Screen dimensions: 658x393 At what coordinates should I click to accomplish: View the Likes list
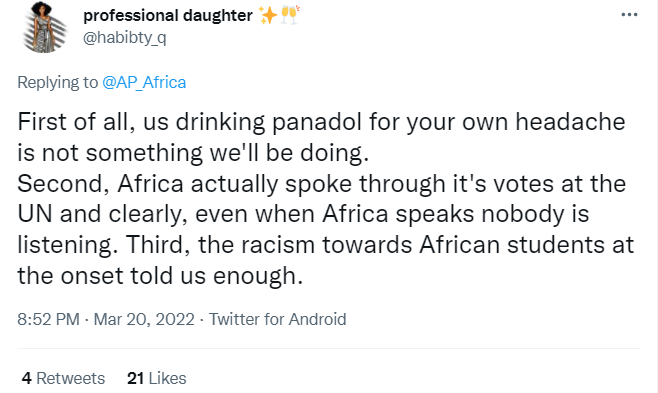(x=157, y=378)
